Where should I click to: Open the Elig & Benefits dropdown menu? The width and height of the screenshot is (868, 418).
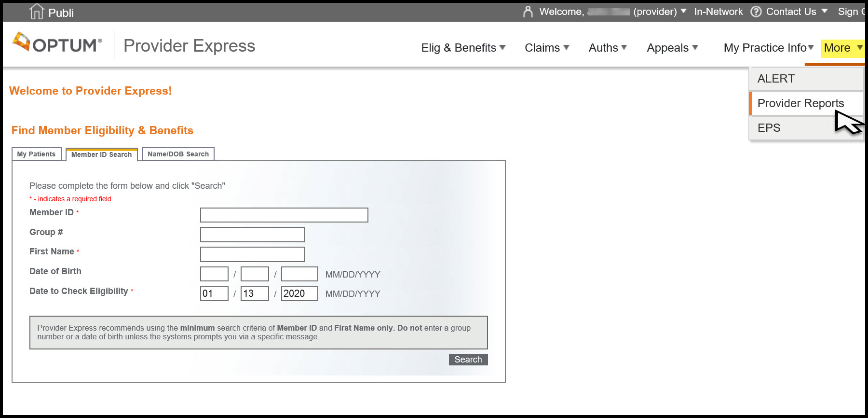(463, 48)
